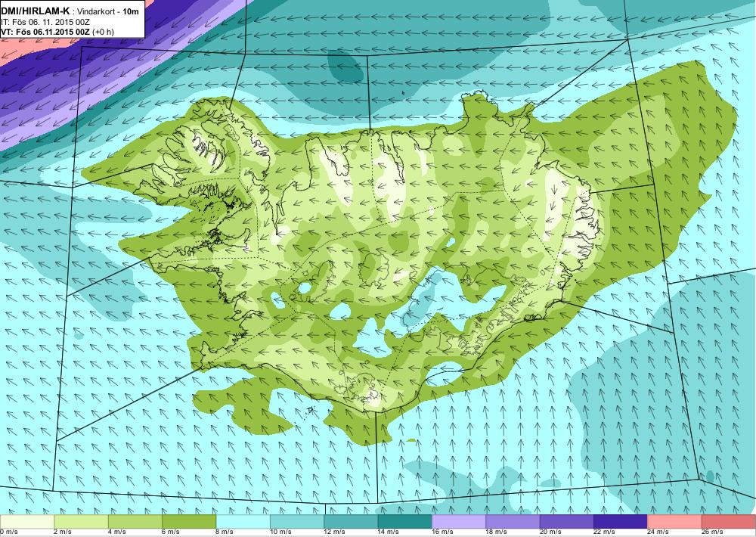Select the '22 m/s' legend label
This screenshot has height=537, width=756.
[604, 532]
